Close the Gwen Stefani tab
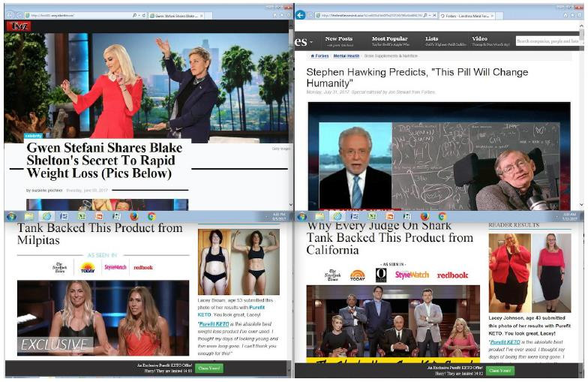Screen dimensions: 588x382 coord(201,16)
